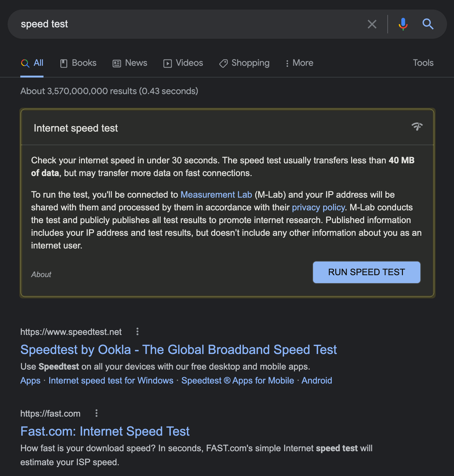Open M-Lab's privacy policy link
454x476 pixels.
318,207
